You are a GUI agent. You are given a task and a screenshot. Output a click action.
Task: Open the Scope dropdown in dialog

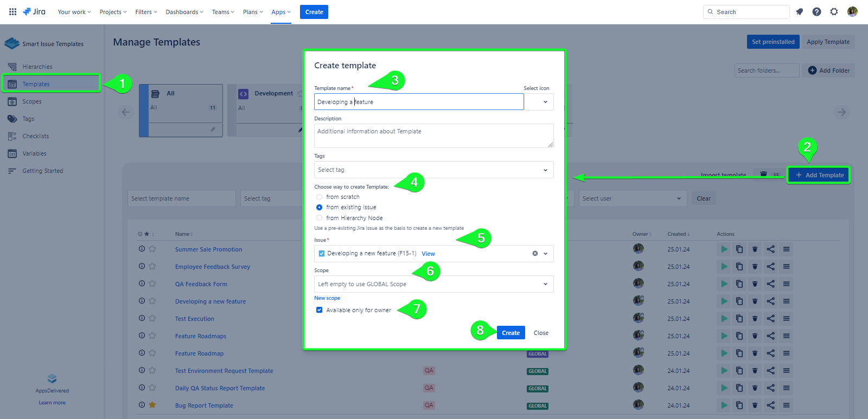[x=433, y=284]
